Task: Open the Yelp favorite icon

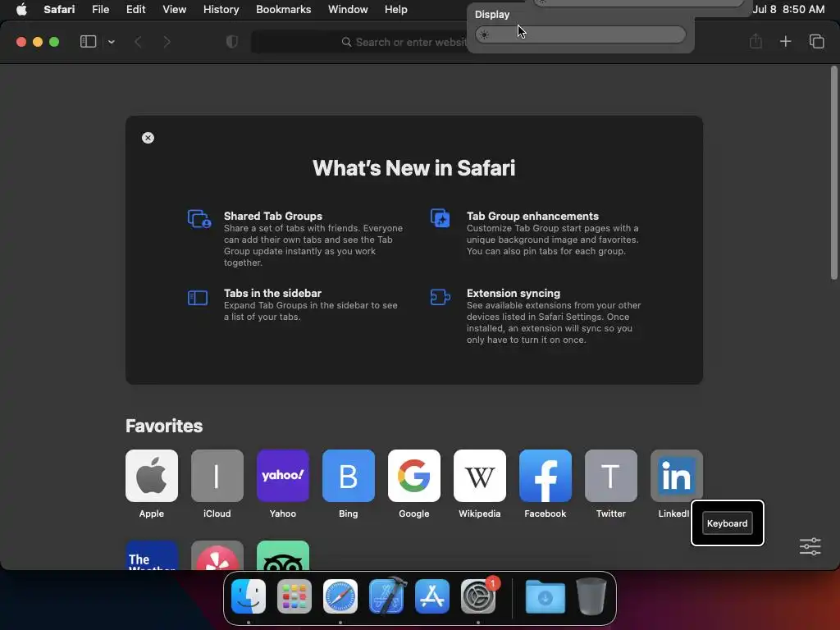Action: 217,555
